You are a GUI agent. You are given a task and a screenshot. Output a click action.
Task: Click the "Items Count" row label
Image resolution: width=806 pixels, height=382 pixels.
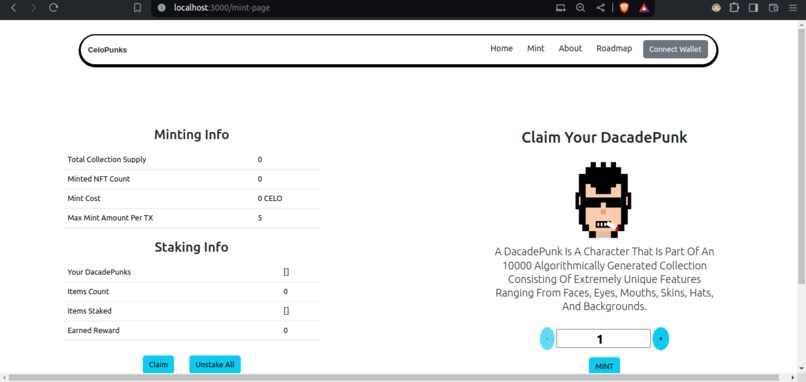[88, 292]
